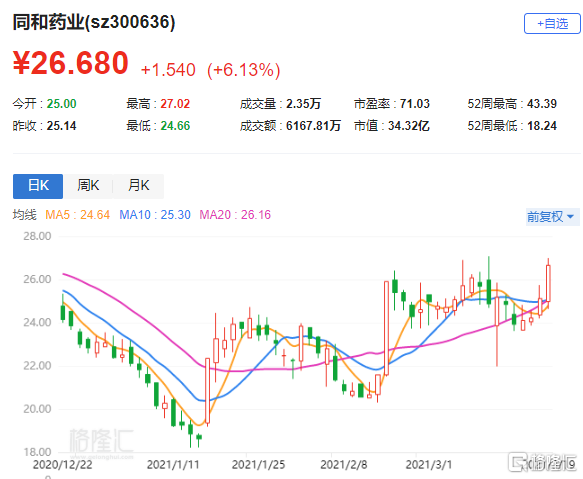Click the price change +1.540
This screenshot has height=479, width=583.
tap(168, 70)
